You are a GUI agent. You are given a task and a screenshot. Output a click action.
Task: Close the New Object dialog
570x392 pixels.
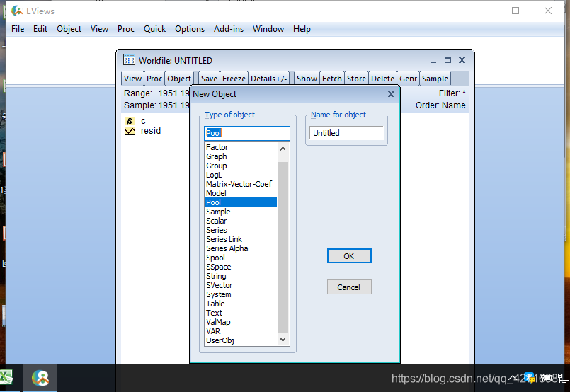pyautogui.click(x=391, y=94)
